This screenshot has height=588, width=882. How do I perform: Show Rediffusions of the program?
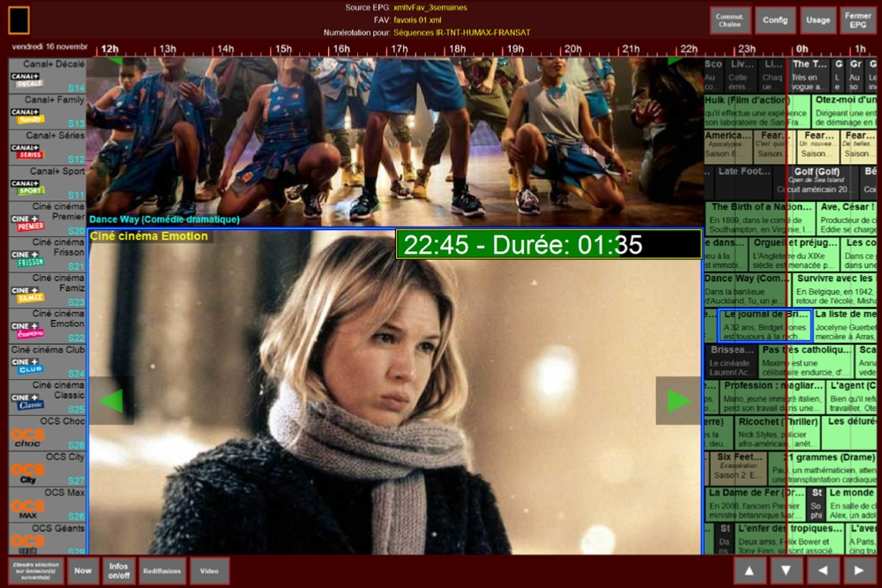(161, 570)
